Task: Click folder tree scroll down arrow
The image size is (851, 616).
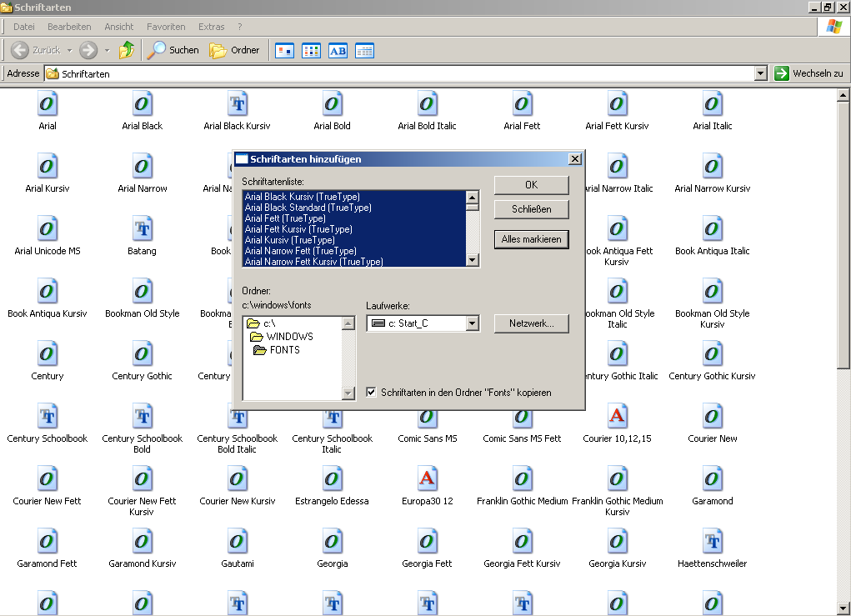Action: point(348,393)
